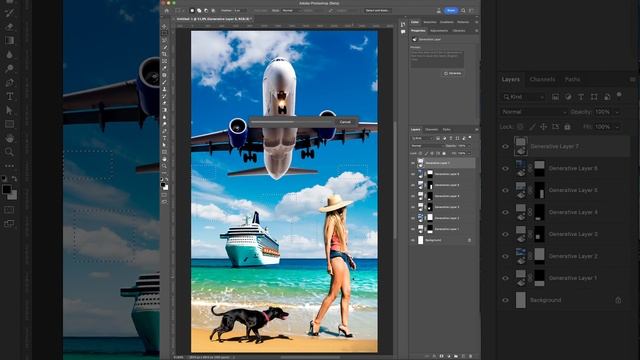Select the Pen tool in enlarged toolbar
Screen dimensions: 640x360
coord(9,82)
